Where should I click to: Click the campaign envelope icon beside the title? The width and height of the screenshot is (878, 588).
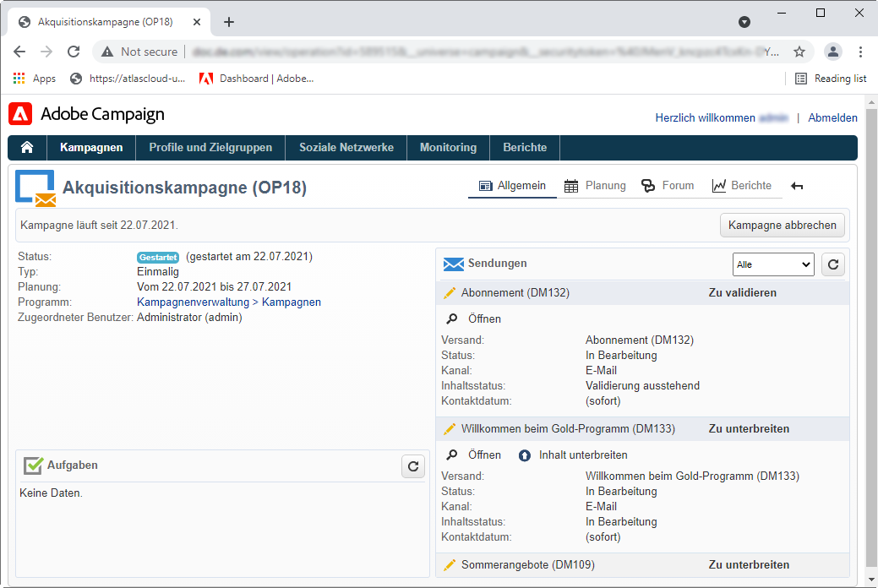tap(35, 188)
